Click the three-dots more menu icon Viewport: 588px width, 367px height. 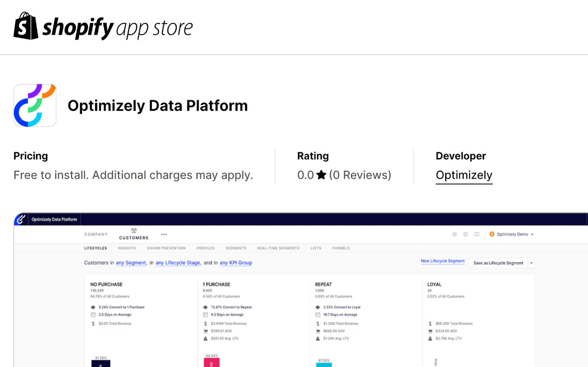164,234
